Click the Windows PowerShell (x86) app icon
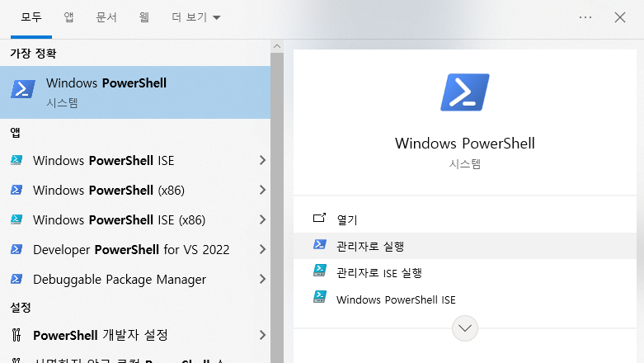 16,190
